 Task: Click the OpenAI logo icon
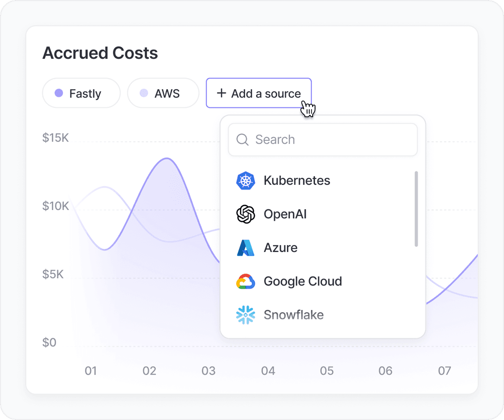245,214
